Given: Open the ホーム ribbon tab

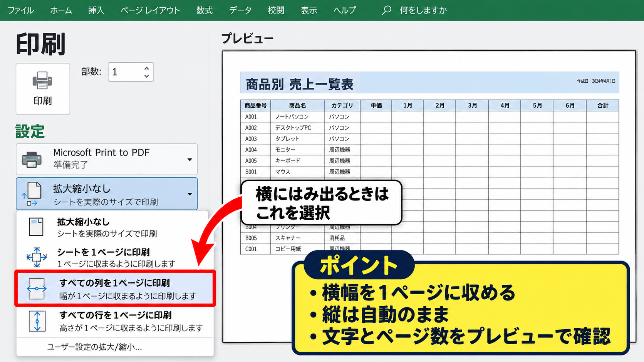Looking at the screenshot, I should (x=61, y=10).
